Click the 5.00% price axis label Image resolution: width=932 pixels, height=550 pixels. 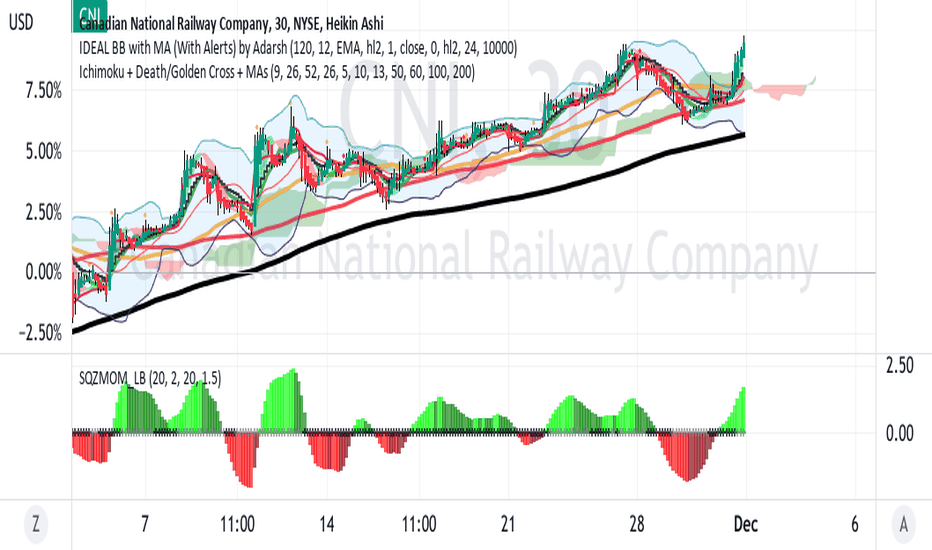[43, 152]
